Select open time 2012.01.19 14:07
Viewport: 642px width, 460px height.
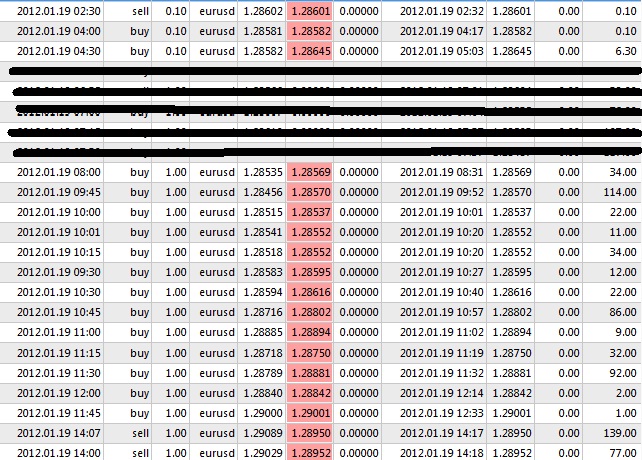tap(59, 433)
